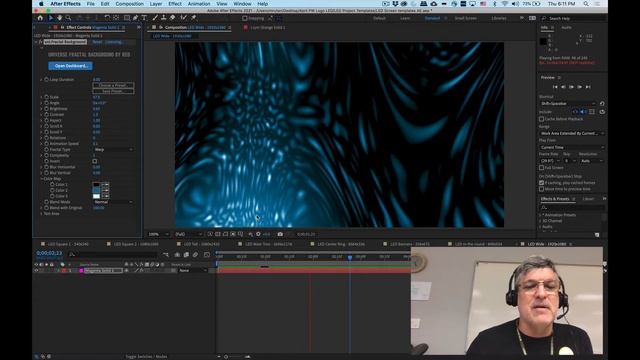Open the Shortcut Shift+Spacebar dropdown
Viewport: 640px width, 360px height.
(x=568, y=104)
